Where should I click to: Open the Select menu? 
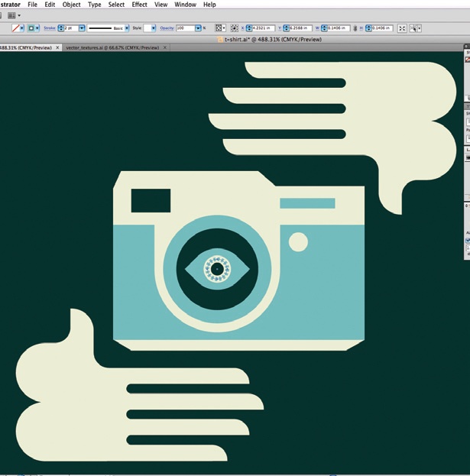pyautogui.click(x=116, y=5)
